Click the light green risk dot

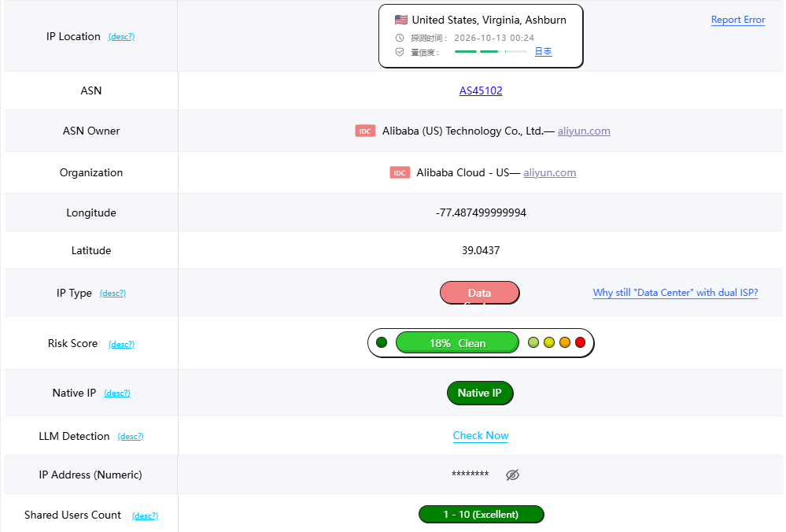pos(533,342)
